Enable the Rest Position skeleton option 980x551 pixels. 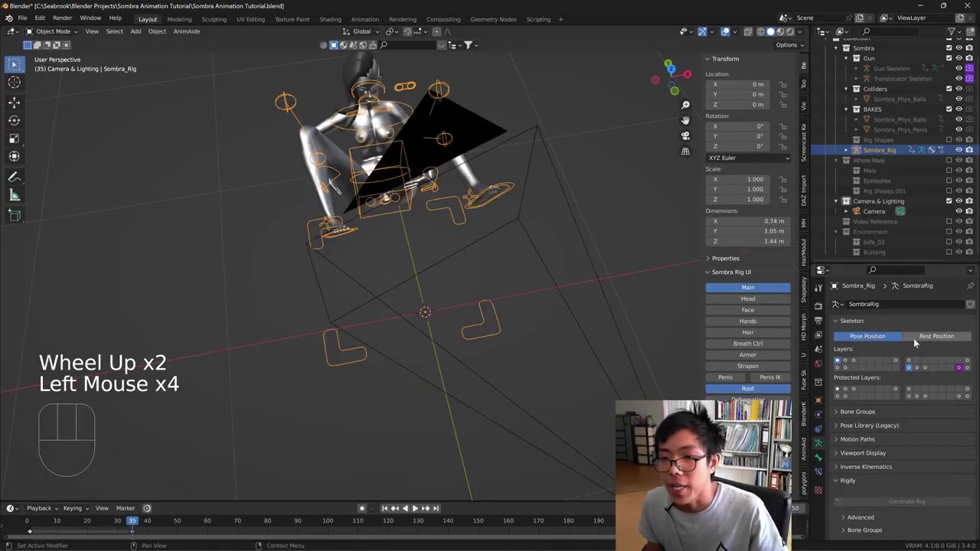936,336
